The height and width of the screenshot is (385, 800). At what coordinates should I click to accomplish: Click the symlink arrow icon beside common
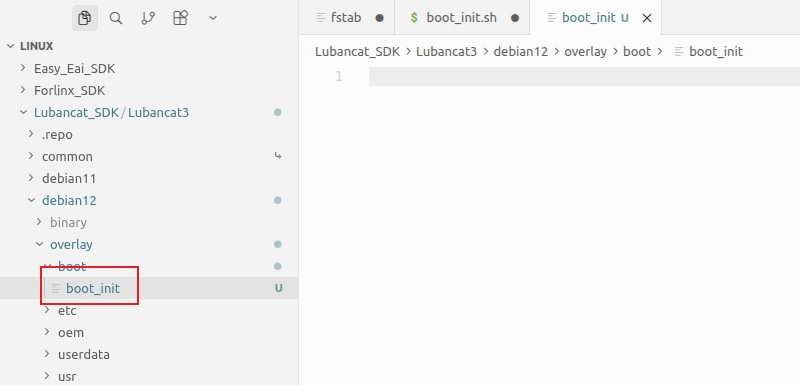click(278, 156)
